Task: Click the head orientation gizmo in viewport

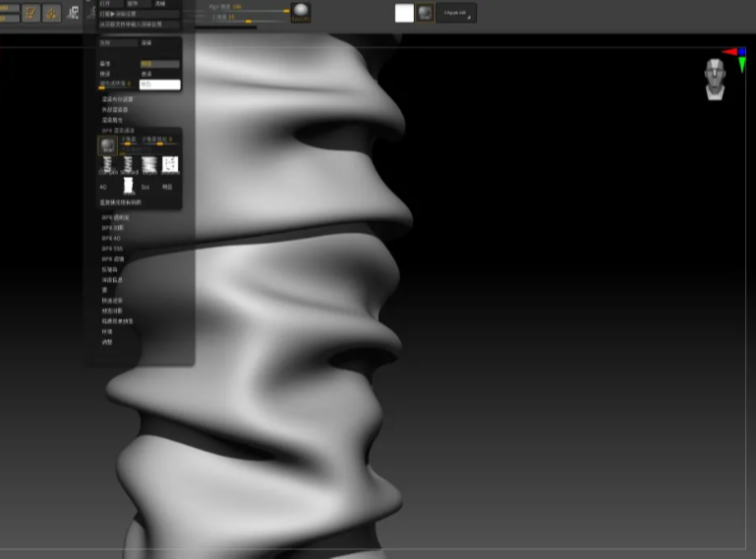Action: pyautogui.click(x=715, y=79)
